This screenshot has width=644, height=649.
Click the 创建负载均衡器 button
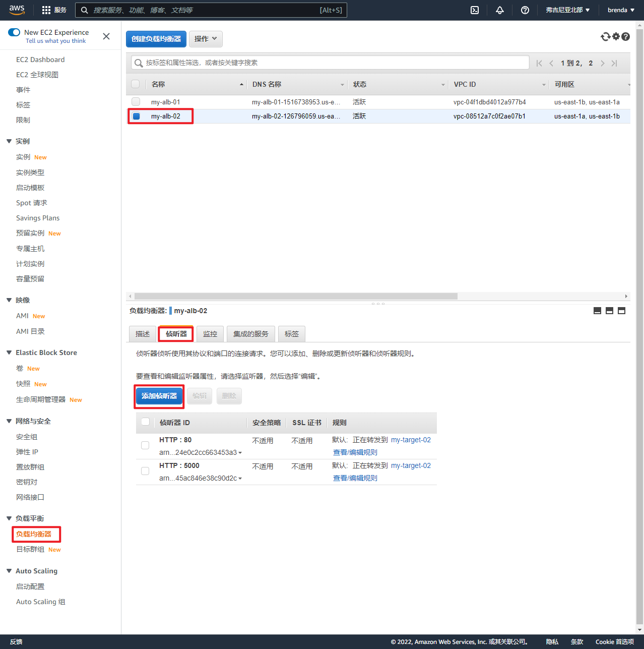(x=156, y=39)
